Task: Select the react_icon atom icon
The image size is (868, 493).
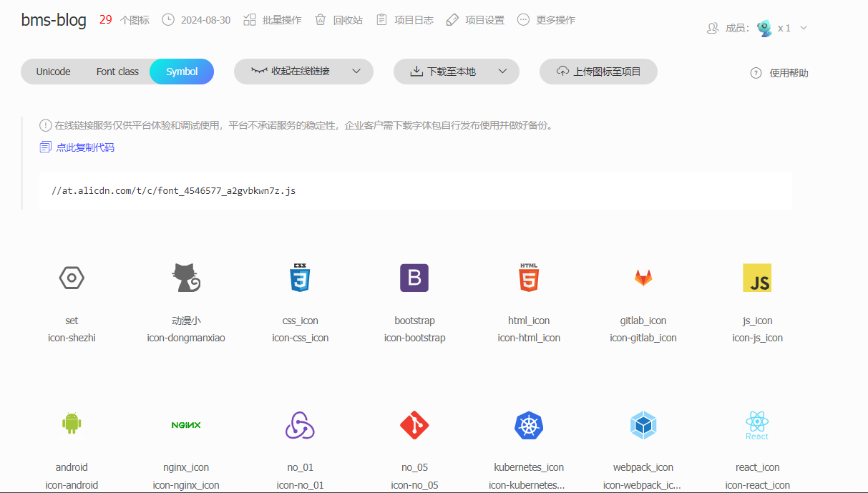Action: pos(756,425)
